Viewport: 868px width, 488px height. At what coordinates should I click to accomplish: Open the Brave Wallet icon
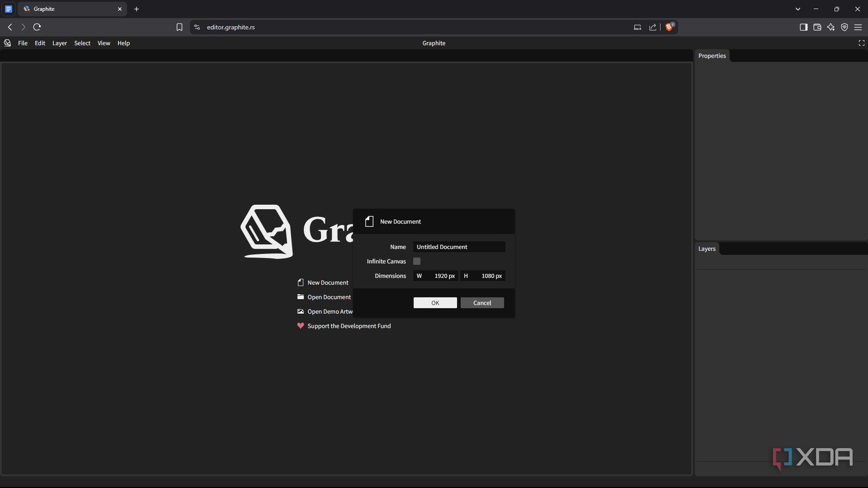tap(817, 27)
